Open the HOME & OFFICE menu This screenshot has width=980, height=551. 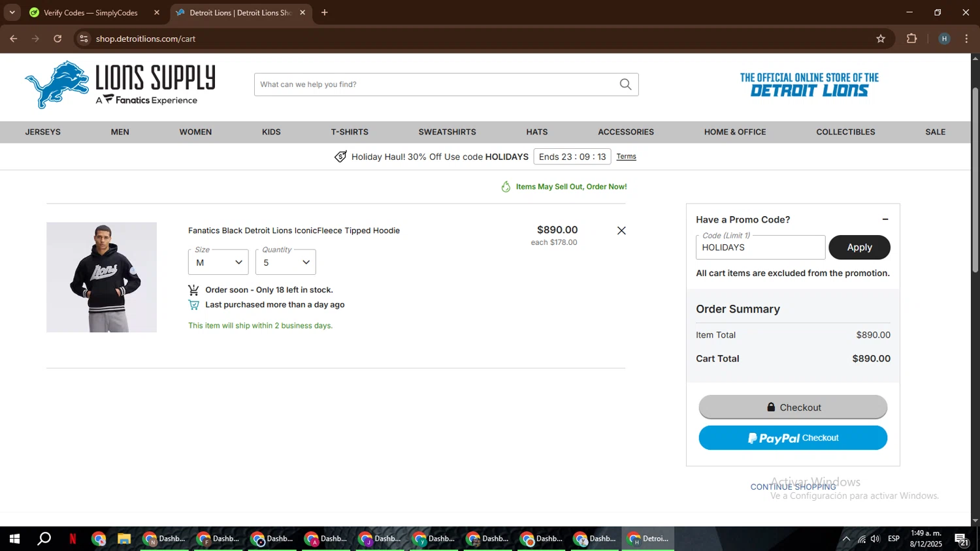coord(735,132)
